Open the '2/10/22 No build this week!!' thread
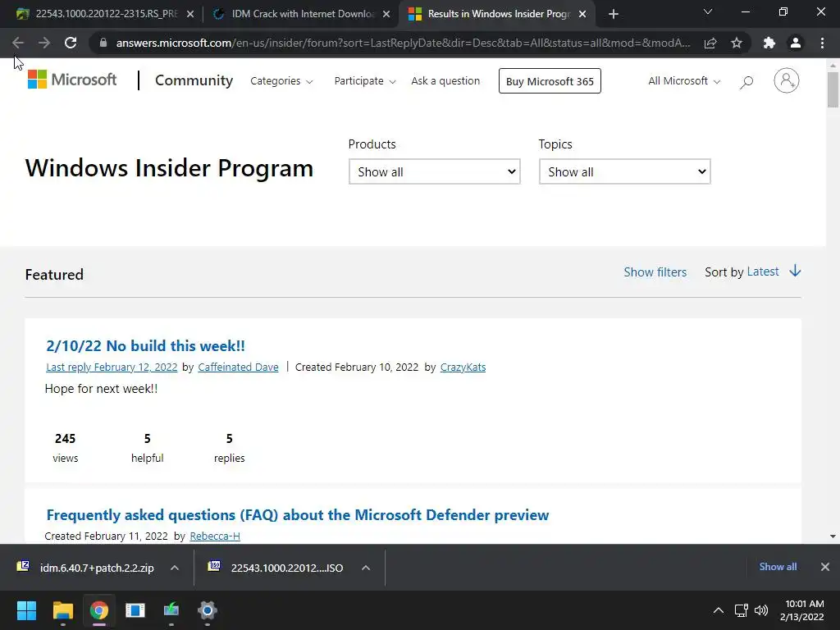This screenshot has width=840, height=630. coord(146,345)
